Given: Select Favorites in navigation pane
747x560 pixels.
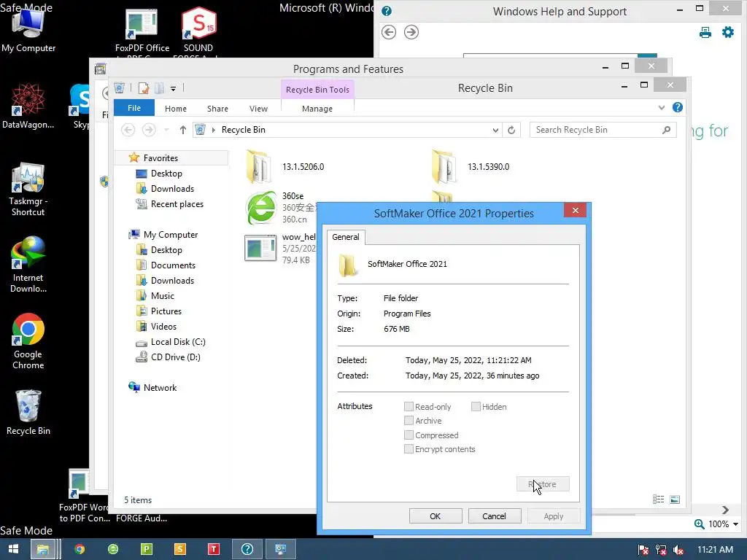Looking at the screenshot, I should click(160, 157).
